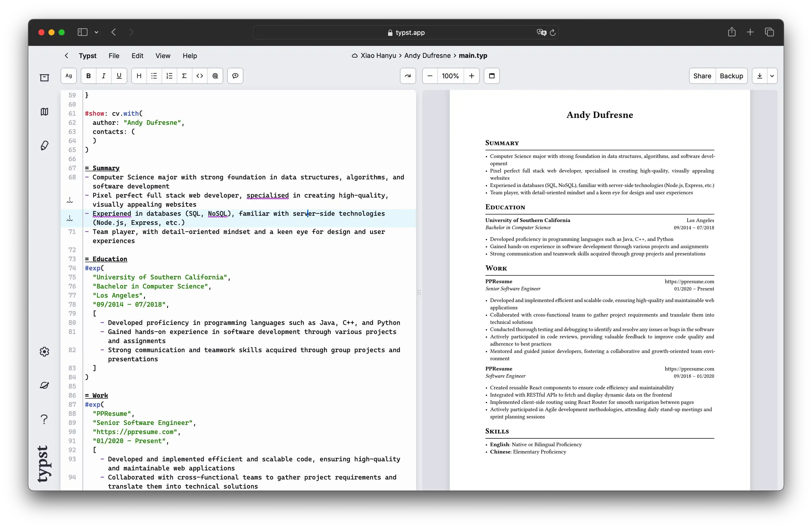The width and height of the screenshot is (812, 528).
Task: Click main.typ in the breadcrumb
Action: pyautogui.click(x=473, y=56)
